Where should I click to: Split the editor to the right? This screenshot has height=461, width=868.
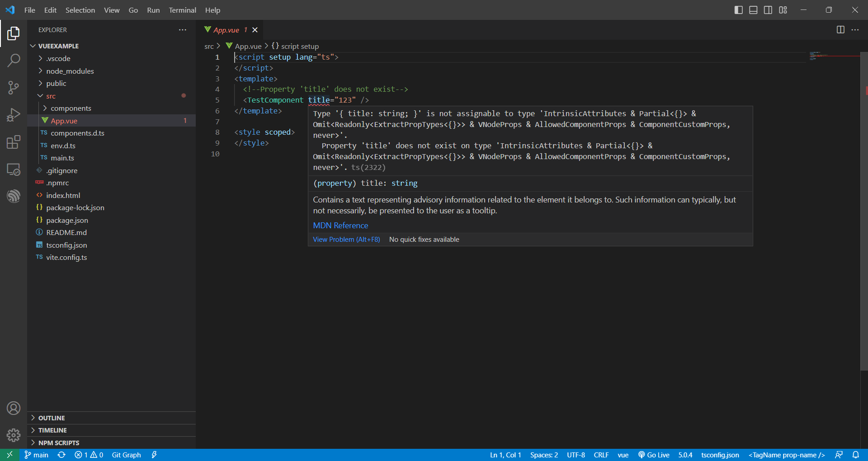(840, 30)
